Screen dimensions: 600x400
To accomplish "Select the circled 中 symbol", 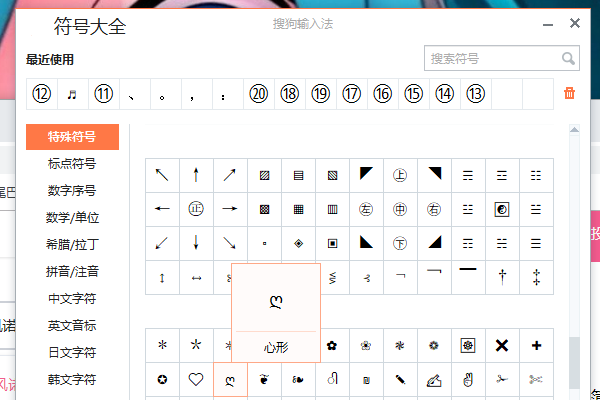I will 400,209.
